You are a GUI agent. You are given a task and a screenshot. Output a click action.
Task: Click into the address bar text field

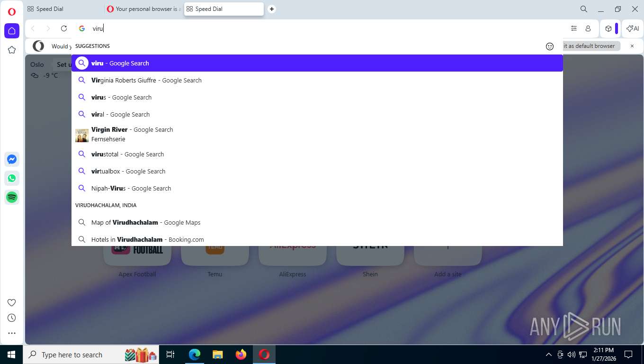click(x=327, y=28)
